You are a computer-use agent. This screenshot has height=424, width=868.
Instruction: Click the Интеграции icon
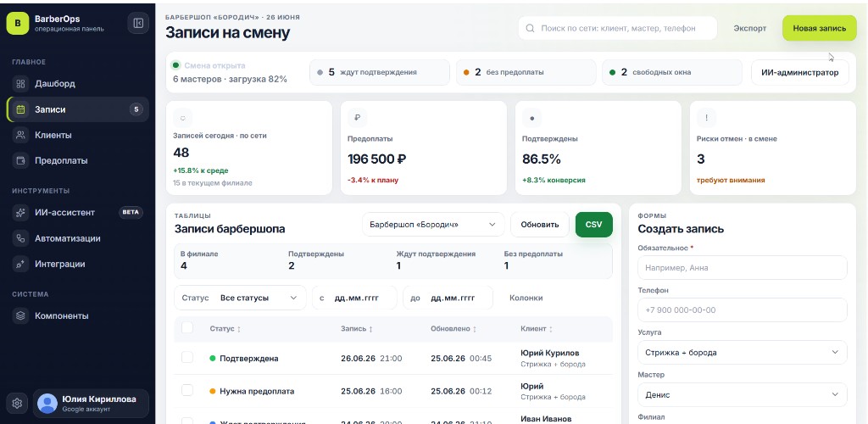pyautogui.click(x=20, y=264)
